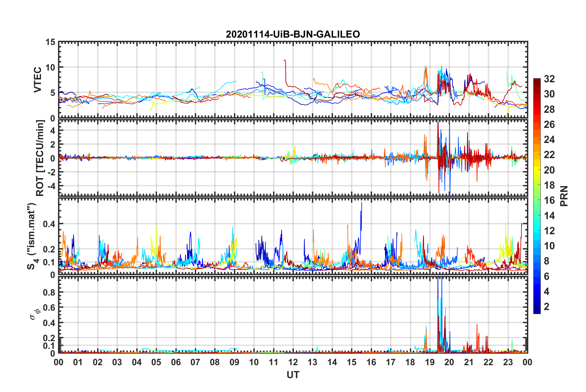Viewport: 586px width, 392px height.
Task: Click colorbar tick label 24
Action: pyautogui.click(x=549, y=140)
